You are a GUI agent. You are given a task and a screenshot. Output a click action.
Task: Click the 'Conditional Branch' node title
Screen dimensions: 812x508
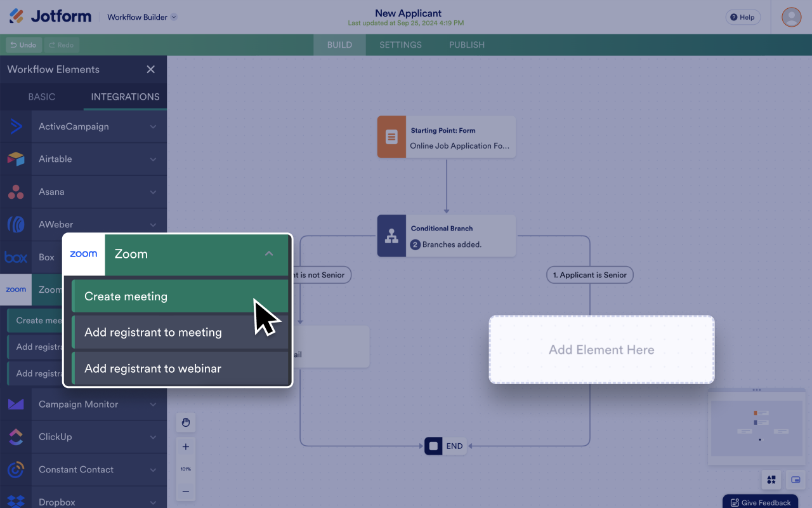click(442, 228)
